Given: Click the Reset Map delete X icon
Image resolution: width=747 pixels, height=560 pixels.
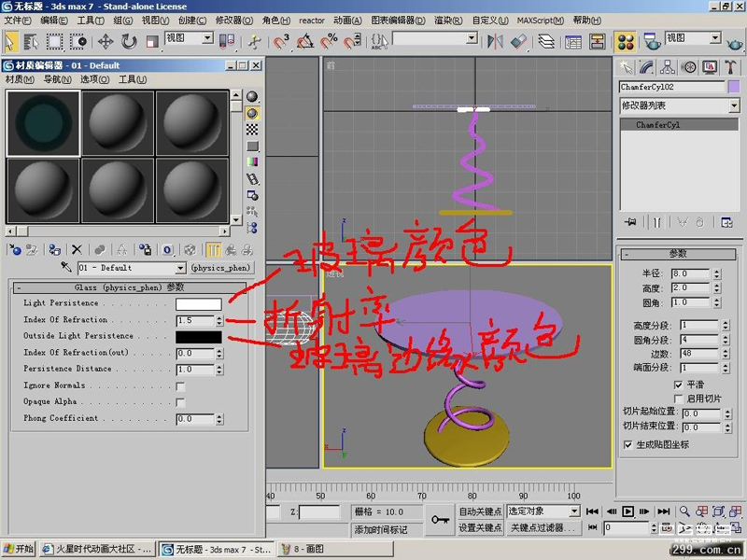Looking at the screenshot, I should (x=77, y=249).
